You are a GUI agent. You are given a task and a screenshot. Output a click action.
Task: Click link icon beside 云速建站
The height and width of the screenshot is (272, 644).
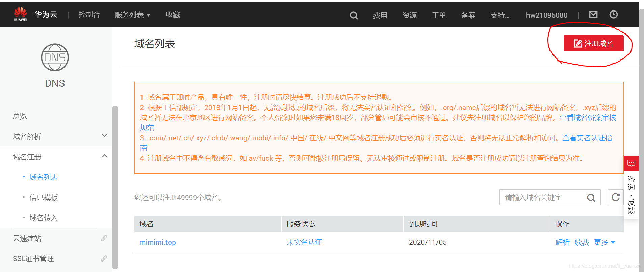pyautogui.click(x=104, y=238)
